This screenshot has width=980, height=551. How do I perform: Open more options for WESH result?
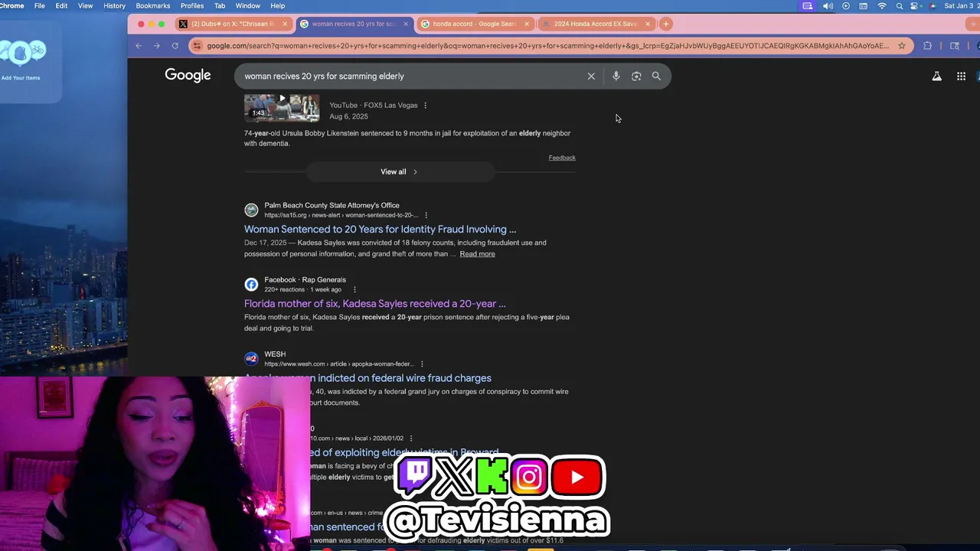click(422, 364)
